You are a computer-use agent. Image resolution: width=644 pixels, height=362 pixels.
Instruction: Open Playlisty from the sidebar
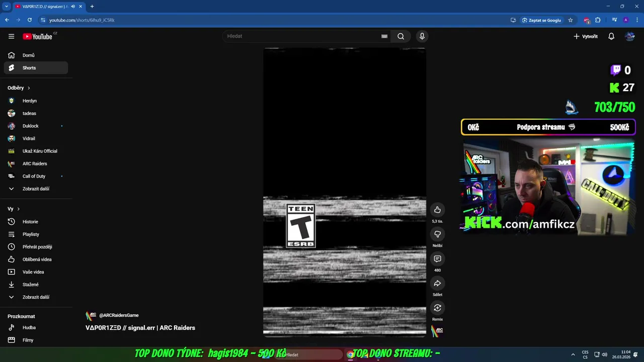click(x=36, y=234)
